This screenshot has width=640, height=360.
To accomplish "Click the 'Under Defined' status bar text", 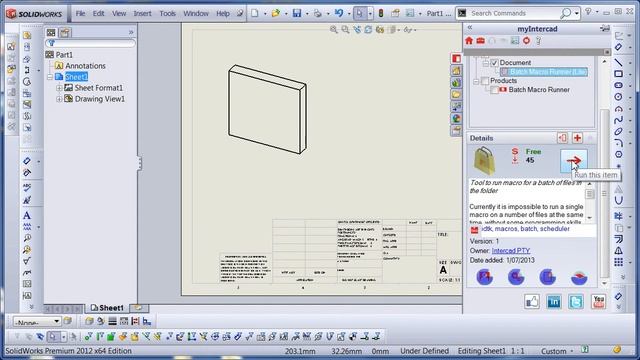I will [424, 351].
